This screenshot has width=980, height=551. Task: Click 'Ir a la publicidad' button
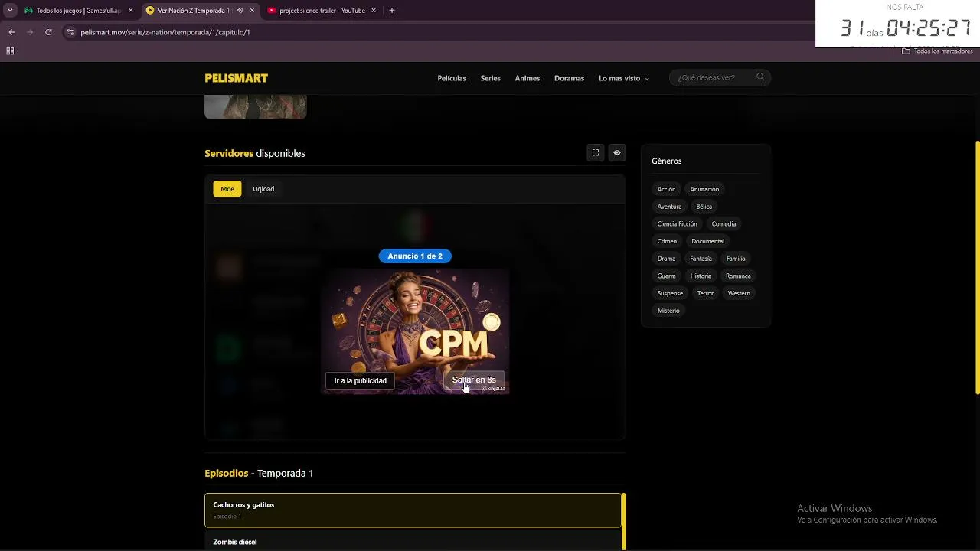pos(361,380)
